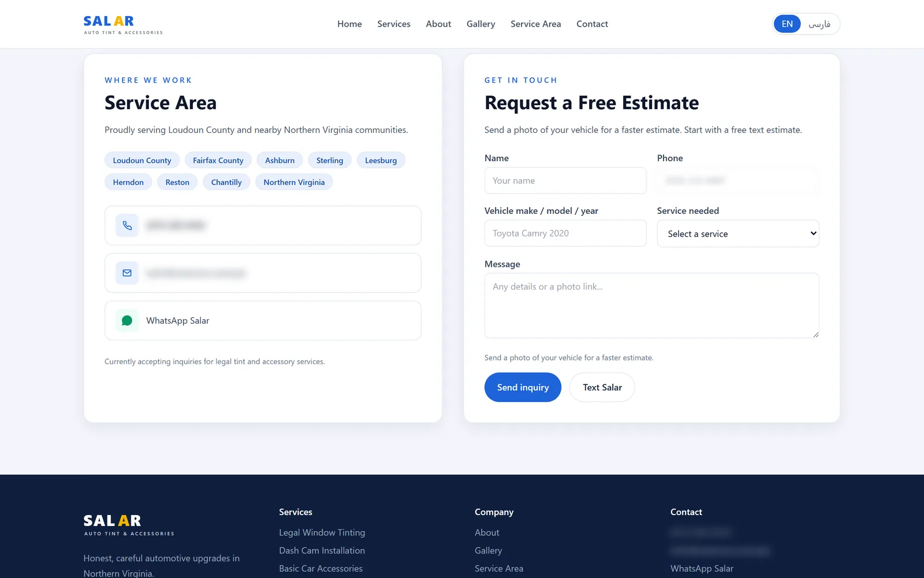Open the Gallery link in the footer
924x578 pixels.
tap(489, 550)
